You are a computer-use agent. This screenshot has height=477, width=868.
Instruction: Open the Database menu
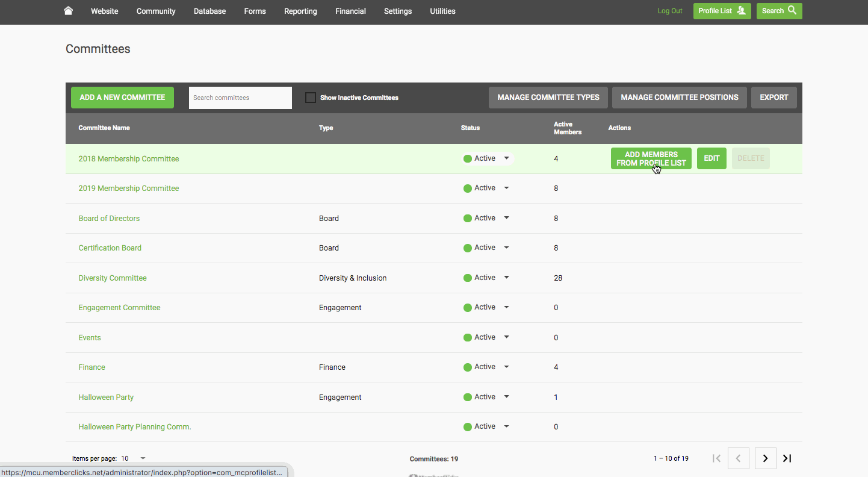210,11
